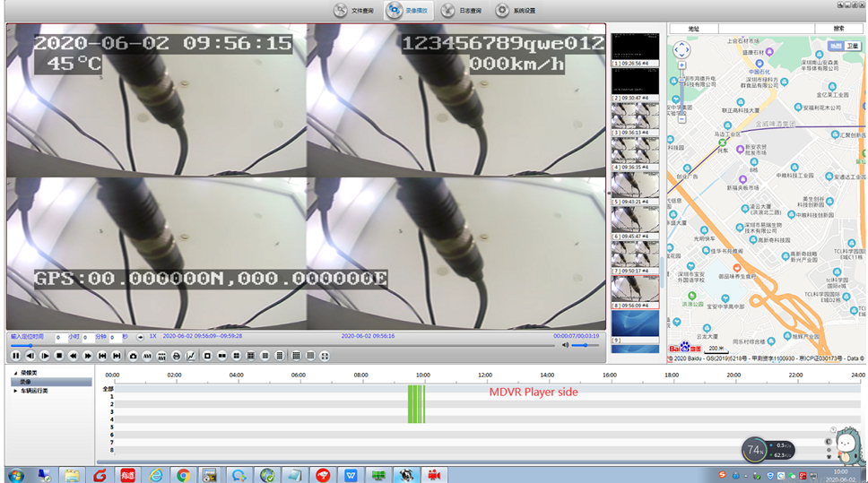Image resolution: width=868 pixels, height=483 pixels.
Task: Open the file explorer folder on taskbar
Action: [x=72, y=475]
